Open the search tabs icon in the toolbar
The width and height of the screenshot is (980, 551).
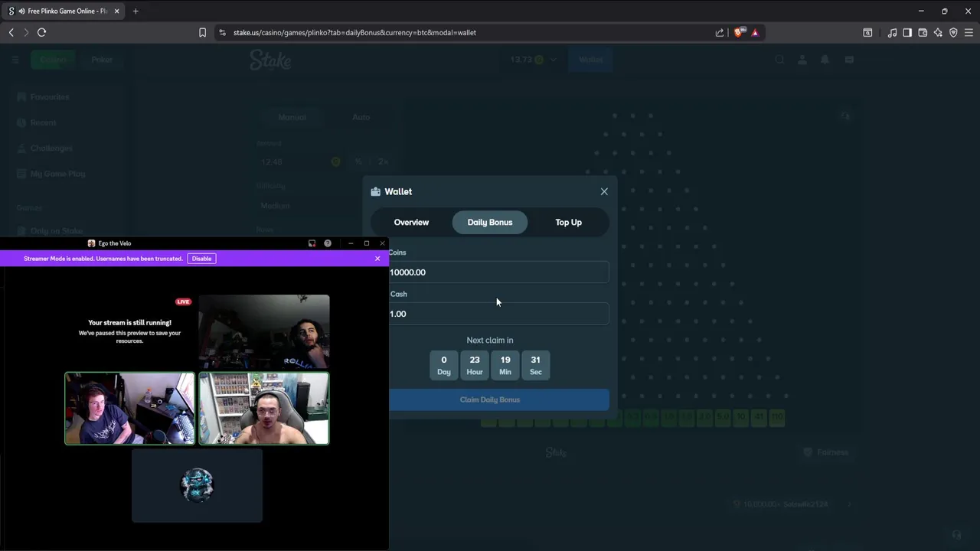pos(867,32)
